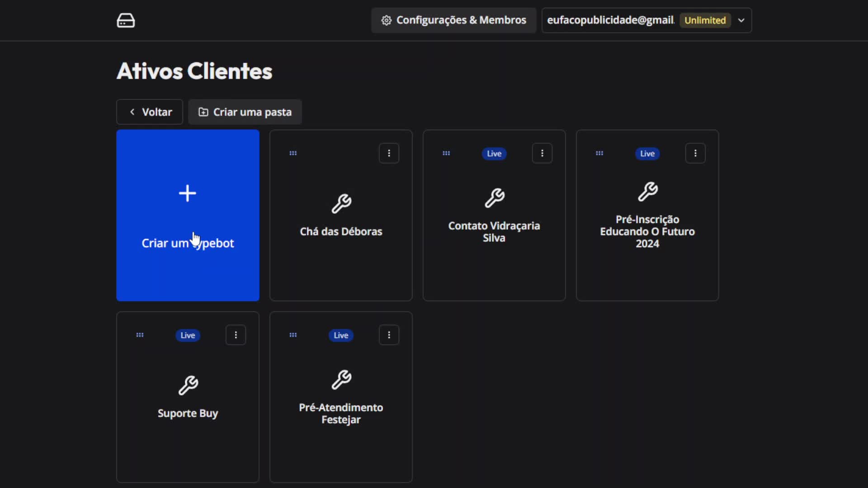Open three-dot menu on Pré-Atendimento Festejar

tap(389, 335)
